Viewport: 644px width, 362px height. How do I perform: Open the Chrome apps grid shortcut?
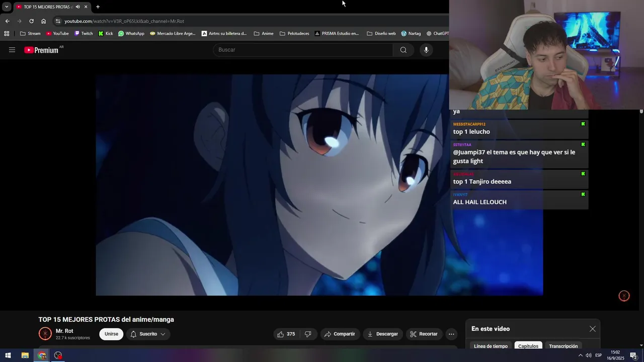(7, 34)
